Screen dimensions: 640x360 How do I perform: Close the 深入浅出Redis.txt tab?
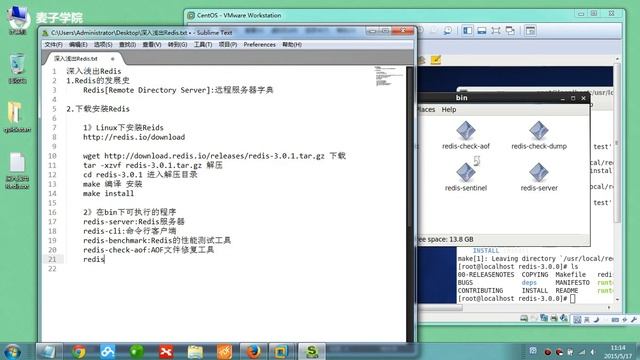[x=113, y=59]
